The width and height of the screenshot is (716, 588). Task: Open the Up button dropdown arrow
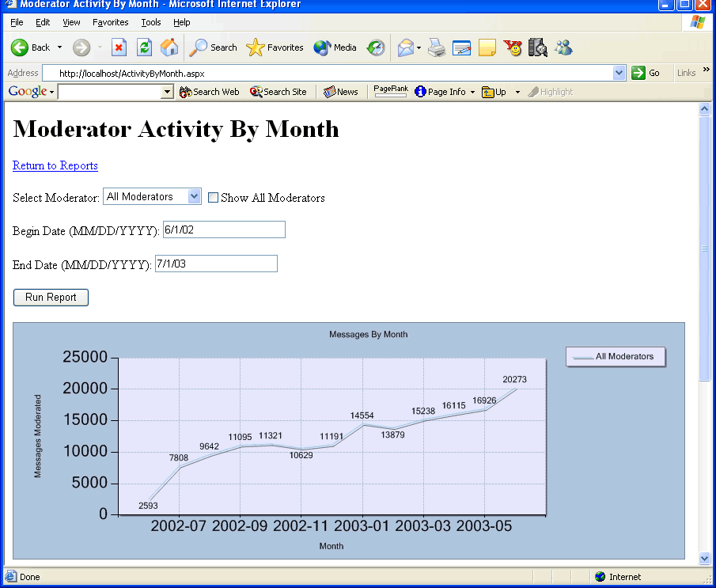pos(517,92)
